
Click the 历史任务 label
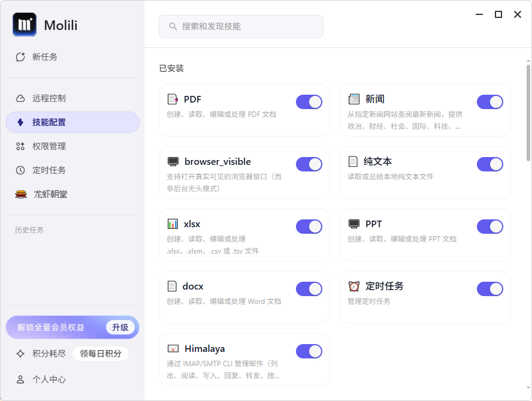pyautogui.click(x=29, y=230)
